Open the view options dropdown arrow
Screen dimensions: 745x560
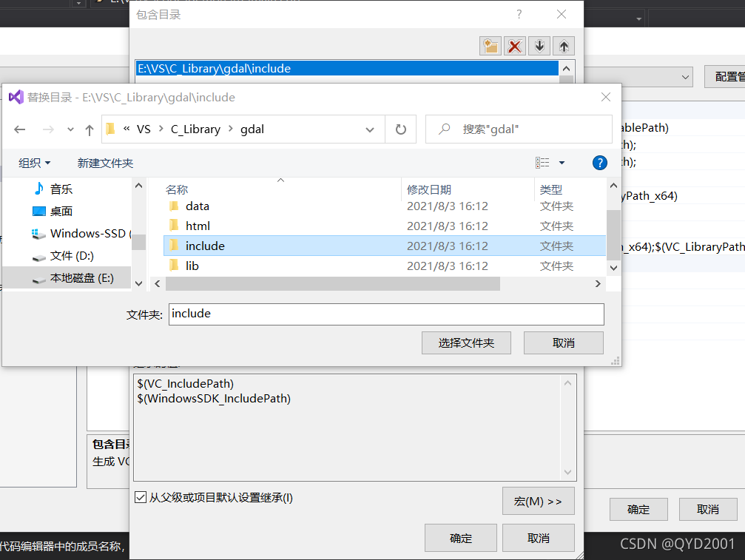tap(562, 163)
